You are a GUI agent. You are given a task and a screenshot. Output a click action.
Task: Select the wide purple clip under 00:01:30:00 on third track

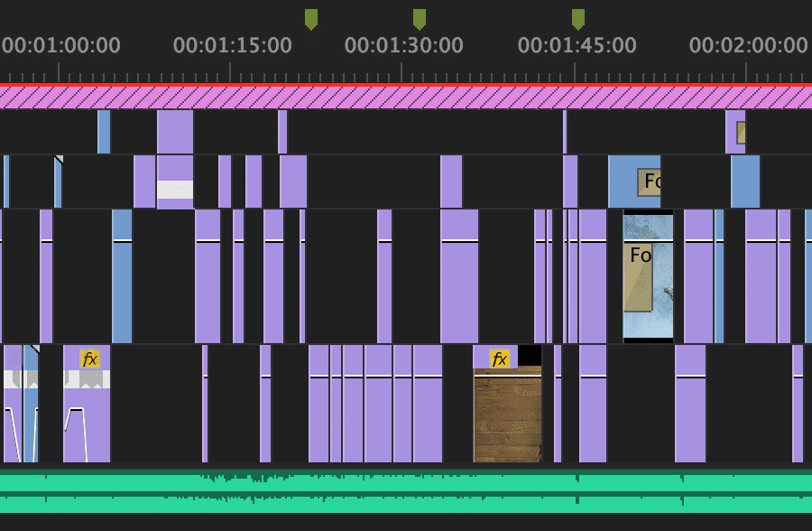pyautogui.click(x=459, y=276)
